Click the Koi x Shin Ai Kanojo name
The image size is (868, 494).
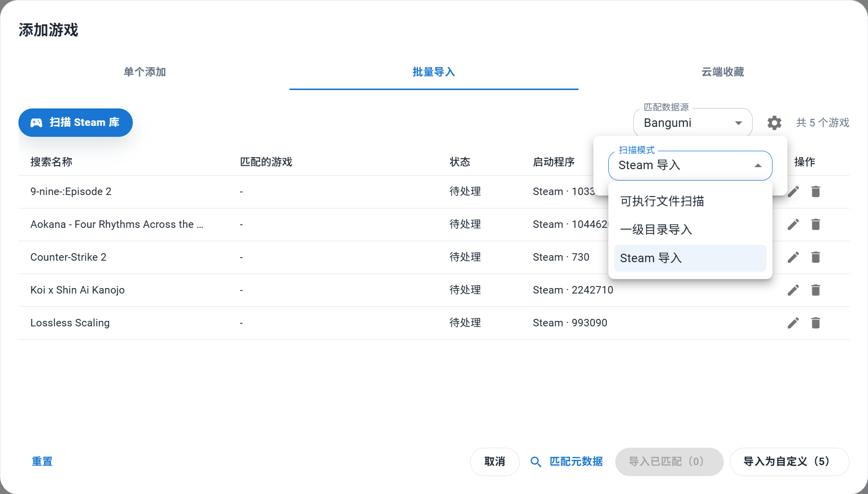[x=78, y=290]
